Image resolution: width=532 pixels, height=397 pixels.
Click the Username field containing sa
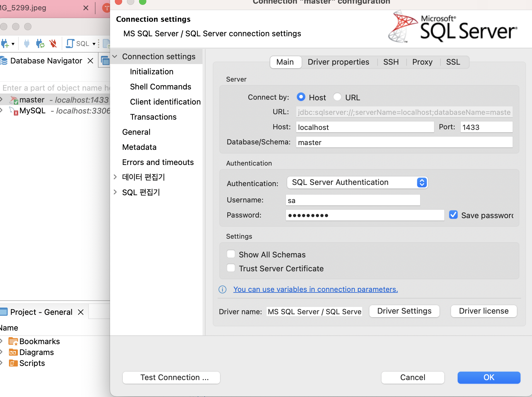353,200
